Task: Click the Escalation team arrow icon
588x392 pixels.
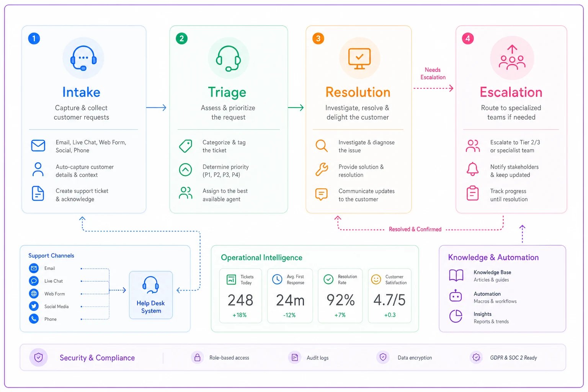Action: click(512, 57)
